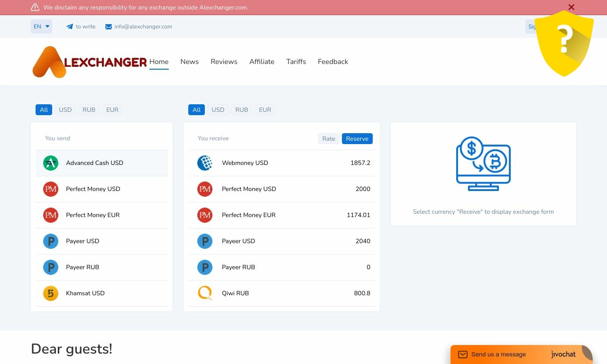Click the email envelope icon
The width and height of the screenshot is (607, 364).
point(109,27)
